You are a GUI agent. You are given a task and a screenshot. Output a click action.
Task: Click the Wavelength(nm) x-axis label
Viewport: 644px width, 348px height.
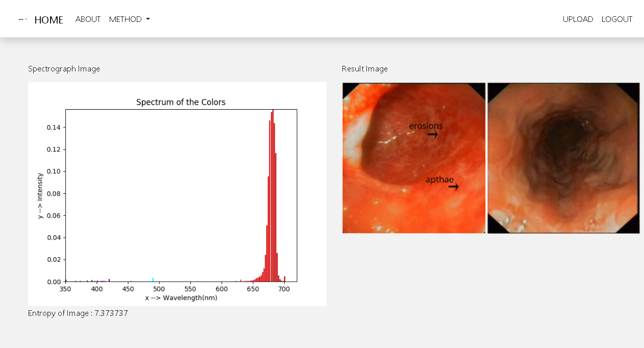pyautogui.click(x=181, y=297)
